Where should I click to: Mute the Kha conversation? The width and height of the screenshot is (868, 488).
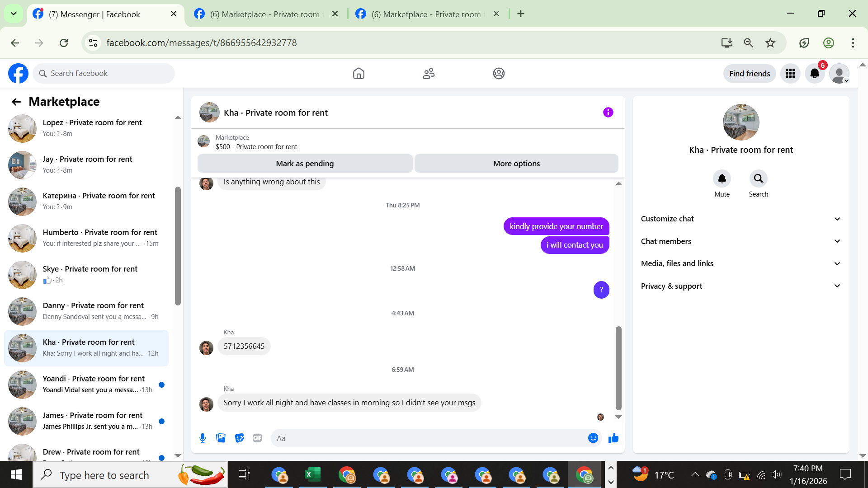coord(722,179)
